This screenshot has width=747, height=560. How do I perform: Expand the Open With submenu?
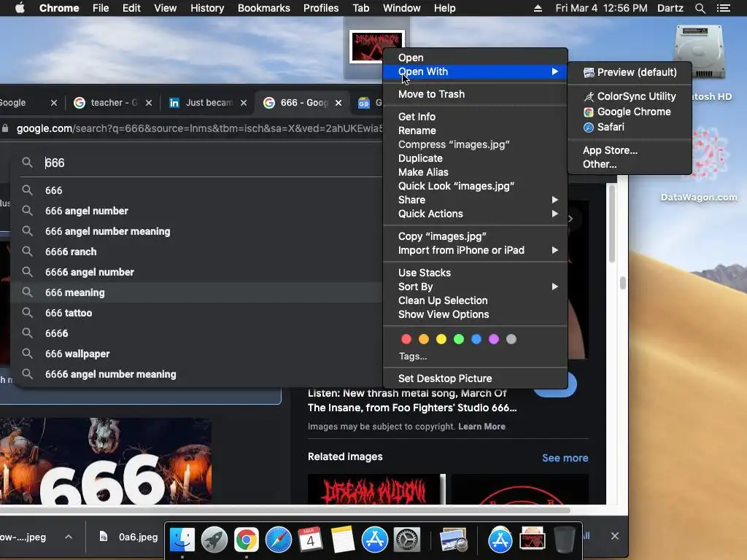[x=476, y=71]
